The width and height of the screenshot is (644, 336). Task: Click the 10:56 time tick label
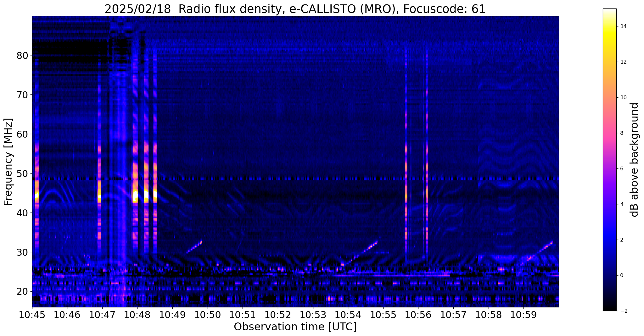pyautogui.click(x=418, y=315)
